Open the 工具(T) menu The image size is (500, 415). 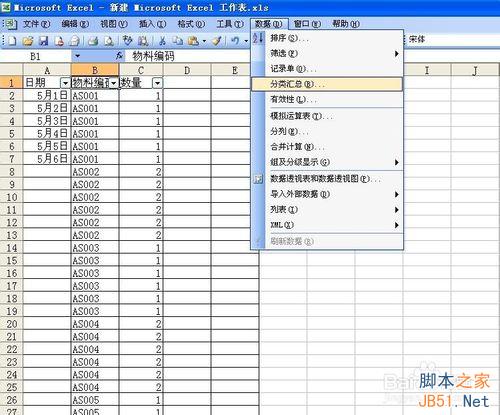pos(230,24)
